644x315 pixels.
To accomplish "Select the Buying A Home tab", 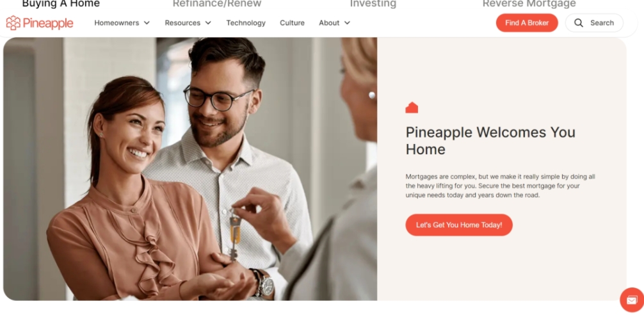I will tap(61, 4).
